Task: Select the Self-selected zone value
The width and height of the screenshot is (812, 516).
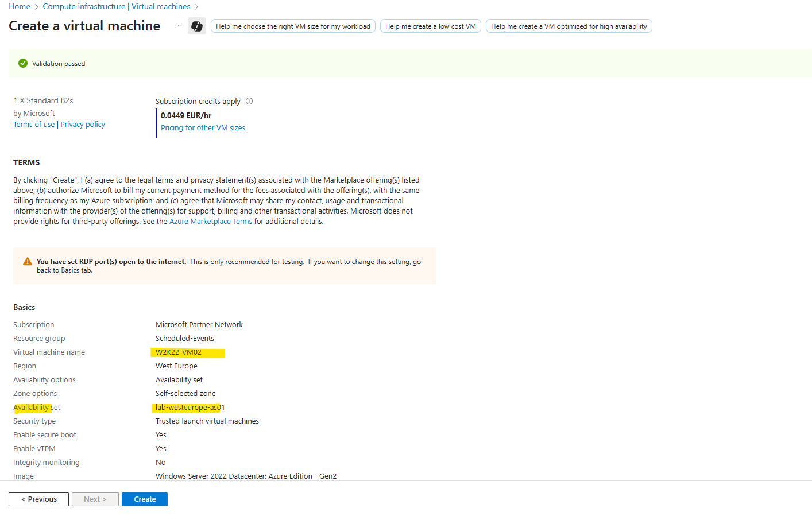Action: click(185, 394)
